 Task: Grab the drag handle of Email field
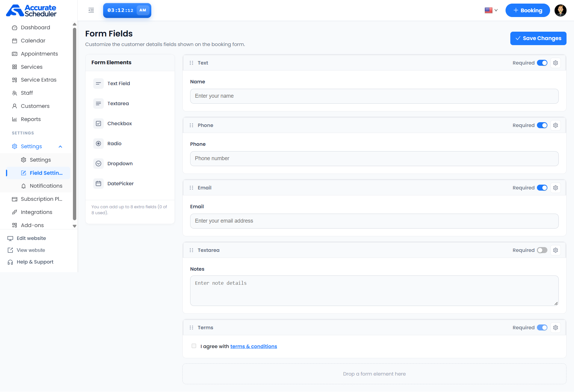tap(191, 188)
